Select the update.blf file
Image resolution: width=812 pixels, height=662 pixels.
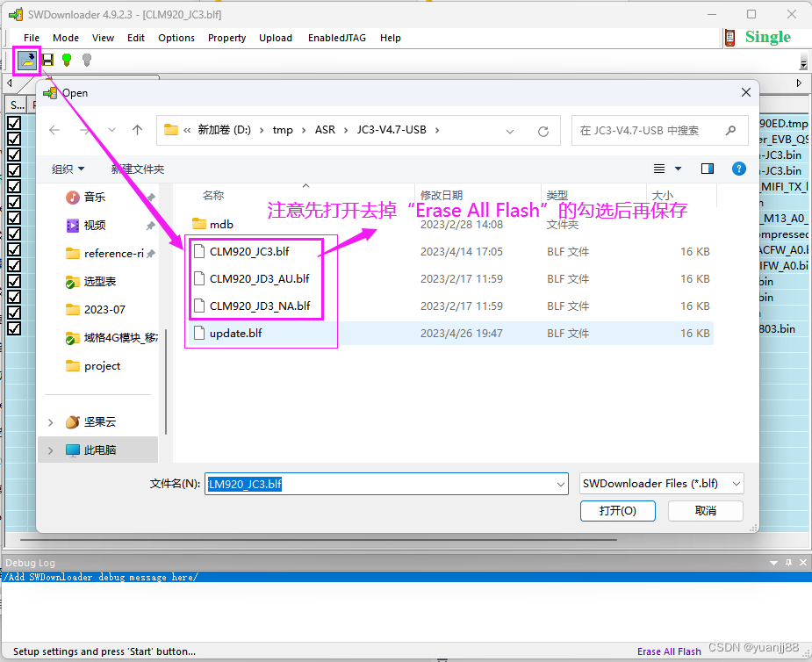pyautogui.click(x=235, y=334)
